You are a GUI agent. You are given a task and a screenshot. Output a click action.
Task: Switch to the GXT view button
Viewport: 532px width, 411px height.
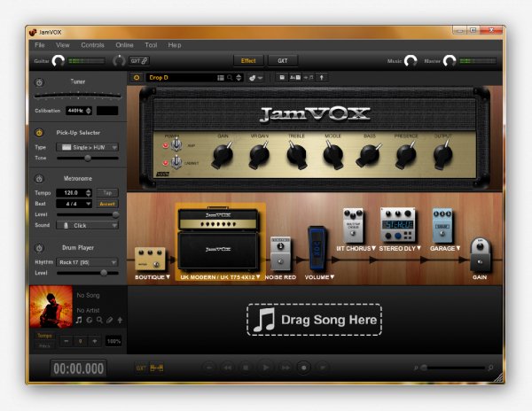[x=283, y=60]
